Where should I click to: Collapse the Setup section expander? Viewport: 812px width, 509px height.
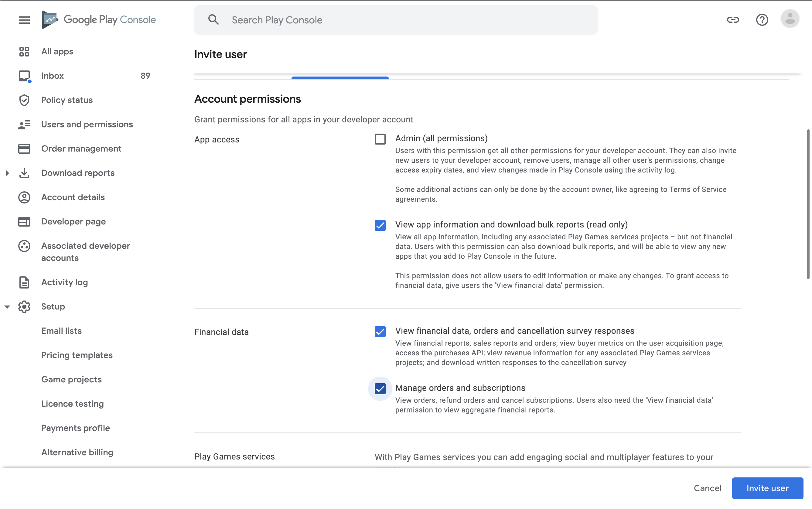[x=6, y=307]
